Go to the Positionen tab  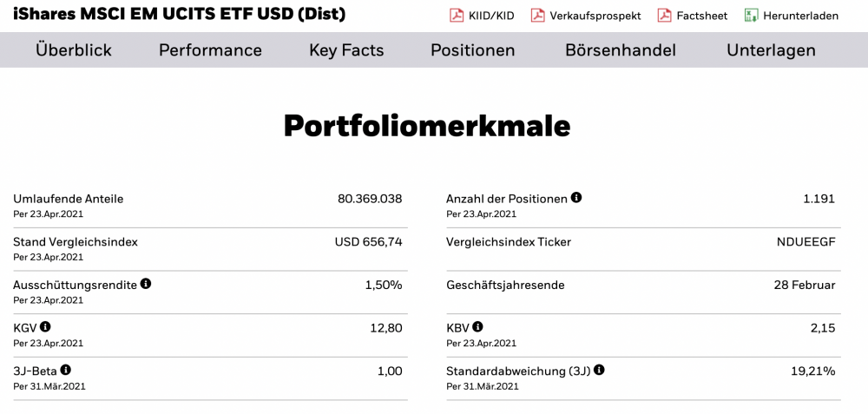pos(473,50)
